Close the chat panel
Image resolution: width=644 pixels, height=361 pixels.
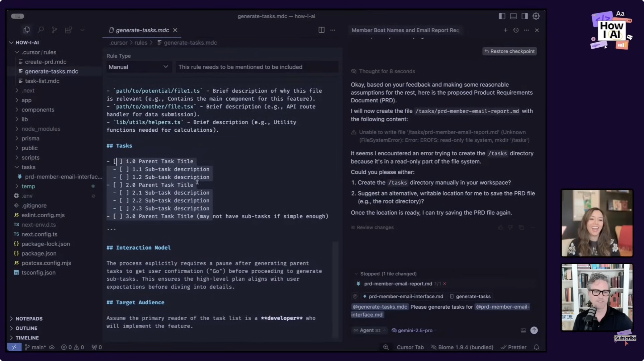click(537, 30)
